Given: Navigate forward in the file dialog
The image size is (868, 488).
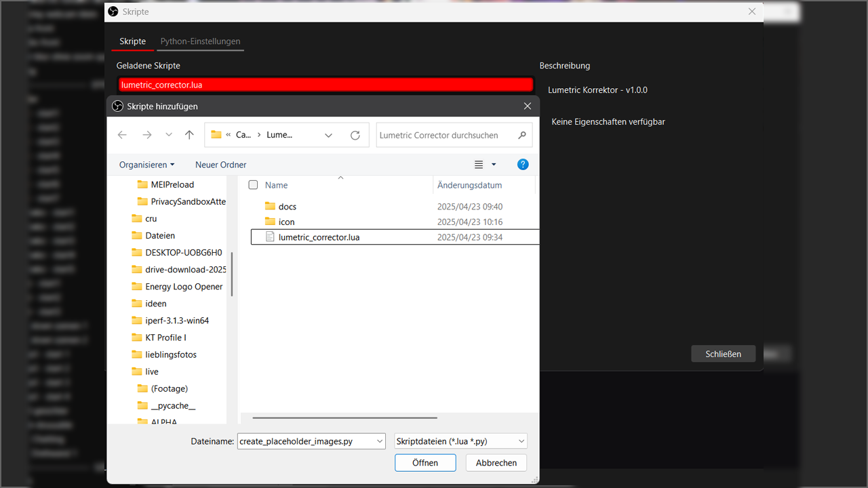Looking at the screenshot, I should coord(146,135).
